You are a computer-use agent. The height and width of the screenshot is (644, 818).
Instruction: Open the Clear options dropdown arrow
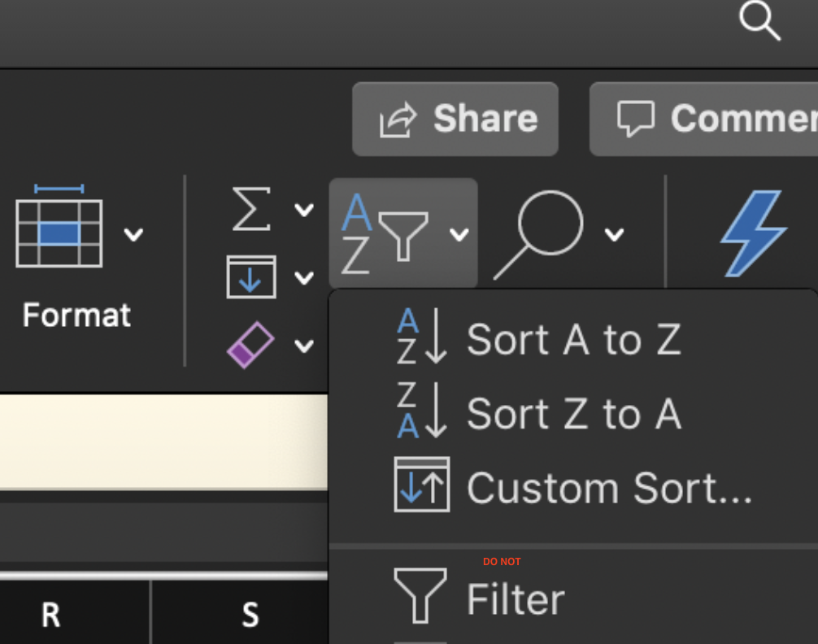tap(304, 346)
